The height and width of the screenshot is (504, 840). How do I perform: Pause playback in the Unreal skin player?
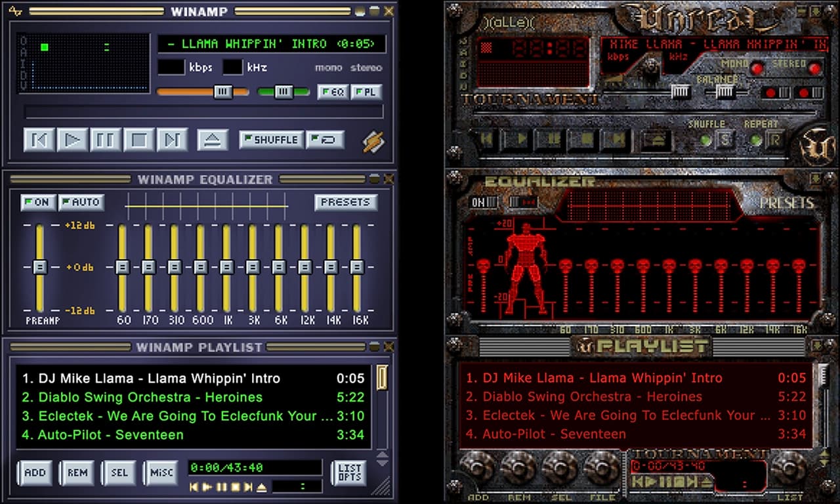tap(552, 139)
